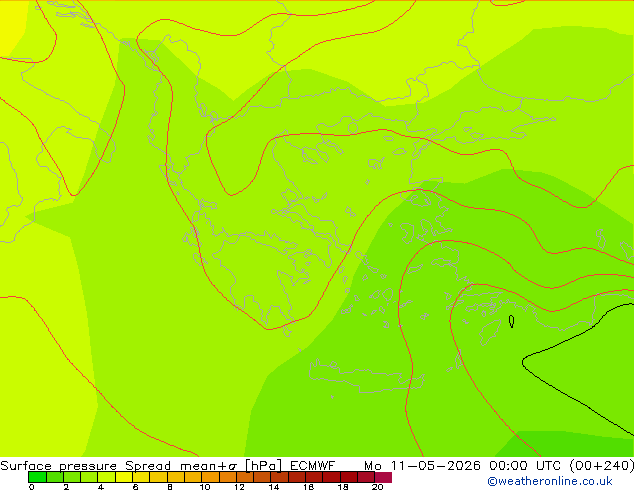Choose the crimson swatch beyond the 20 mark
The width and height of the screenshot is (634, 490).
[x=383, y=477]
